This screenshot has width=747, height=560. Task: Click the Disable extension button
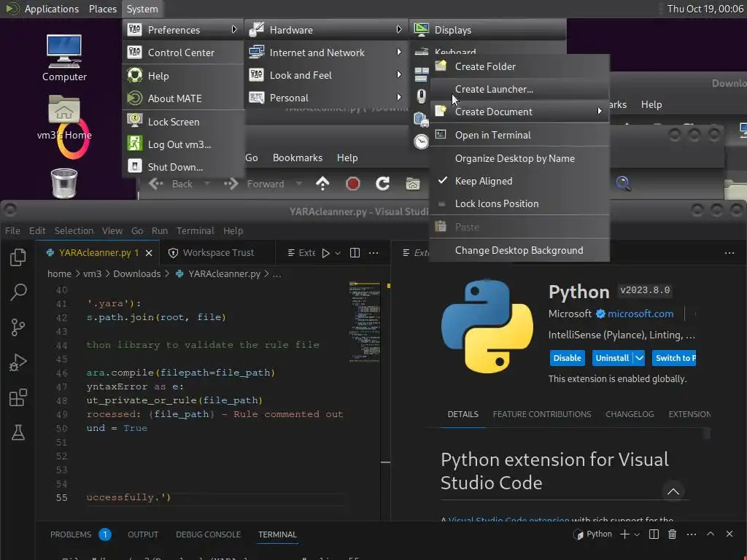(x=567, y=358)
